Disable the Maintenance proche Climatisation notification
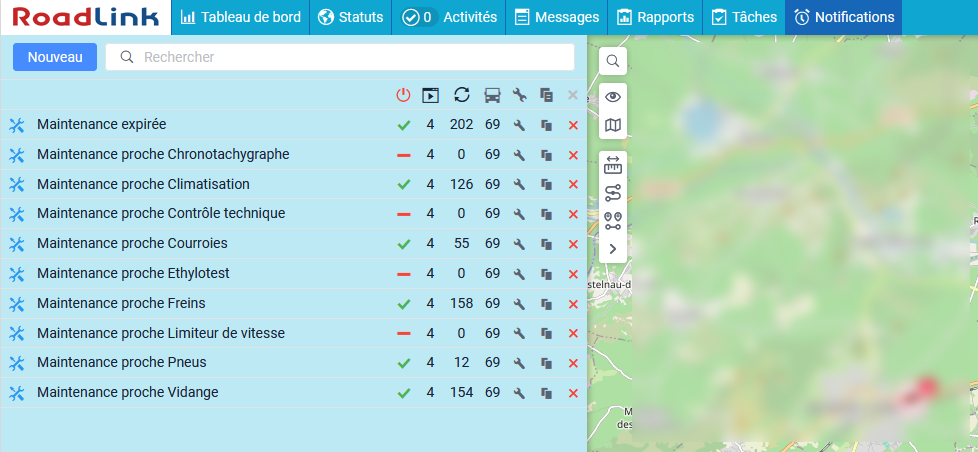This screenshot has width=978, height=452. (404, 185)
